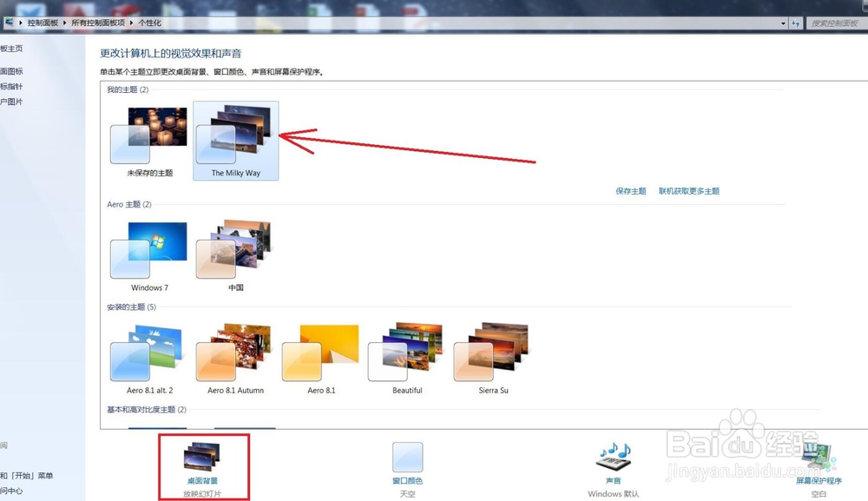Pick the Aero 8.1 yellow theme
The image size is (868, 501).
(322, 359)
